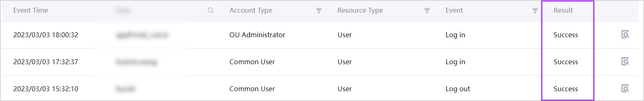Click Success result in the first row
Viewport: 644px width, 101px height.
coord(566,35)
